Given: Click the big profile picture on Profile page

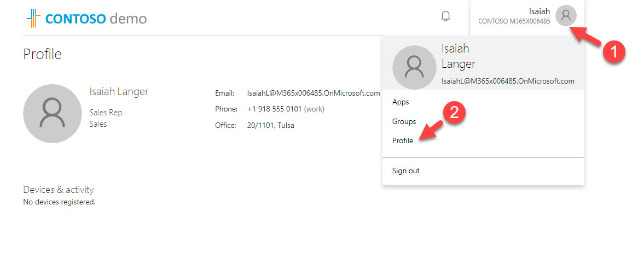Looking at the screenshot, I should coord(52,113).
